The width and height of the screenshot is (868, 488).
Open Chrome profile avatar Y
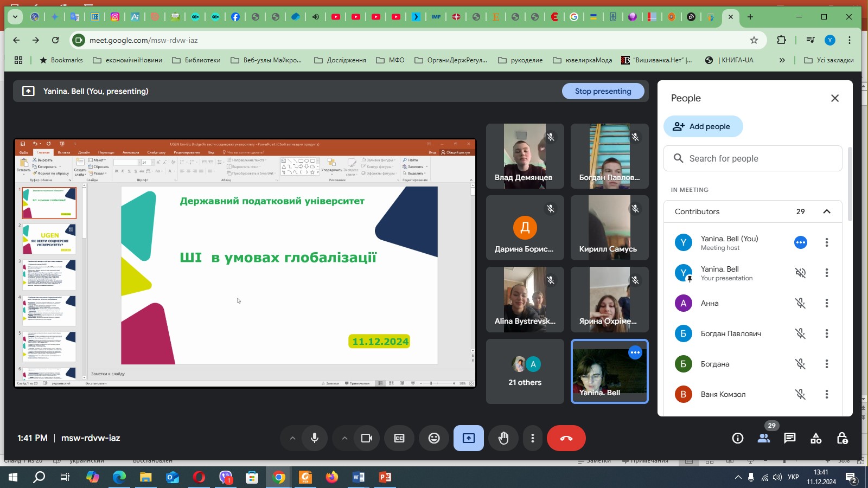829,40
